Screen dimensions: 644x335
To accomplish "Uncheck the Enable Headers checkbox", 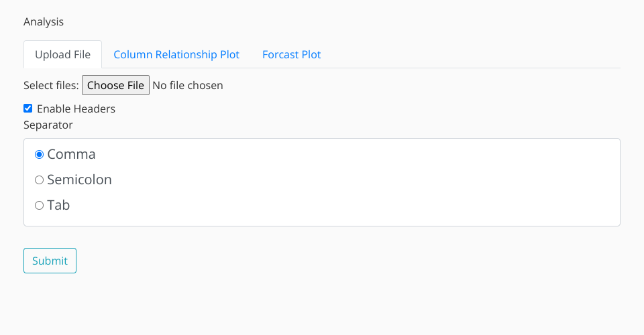I will (x=28, y=108).
